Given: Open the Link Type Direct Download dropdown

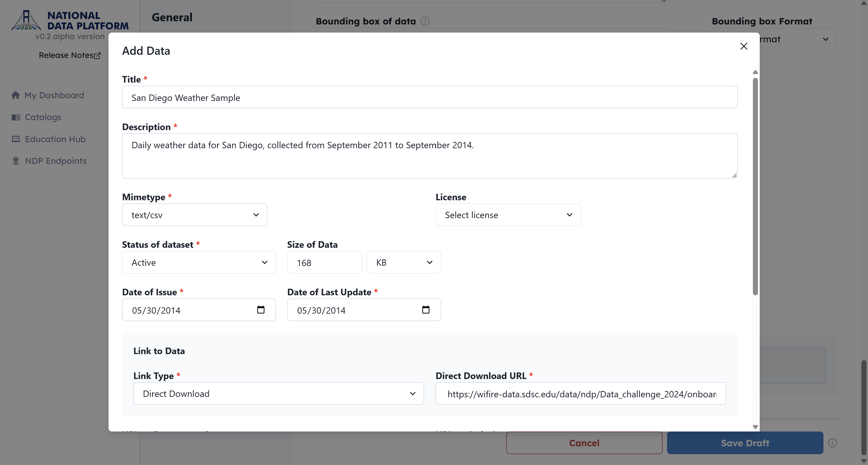Looking at the screenshot, I should (278, 393).
